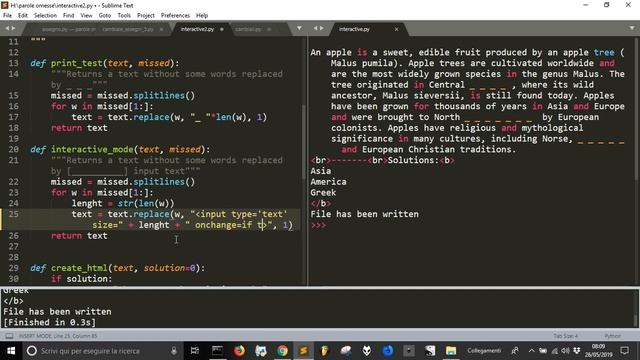Image resolution: width=640 pixels, height=360 pixels.
Task: Open the View menu
Action: (86, 16)
